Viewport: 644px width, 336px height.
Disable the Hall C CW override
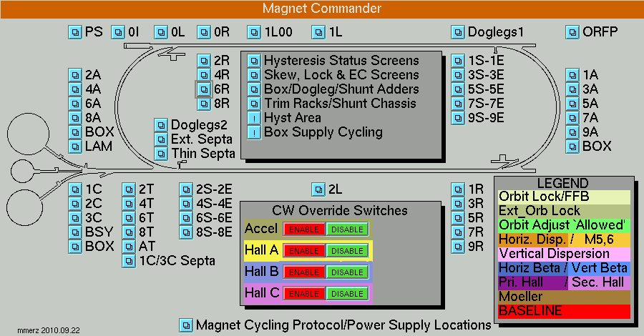point(347,294)
